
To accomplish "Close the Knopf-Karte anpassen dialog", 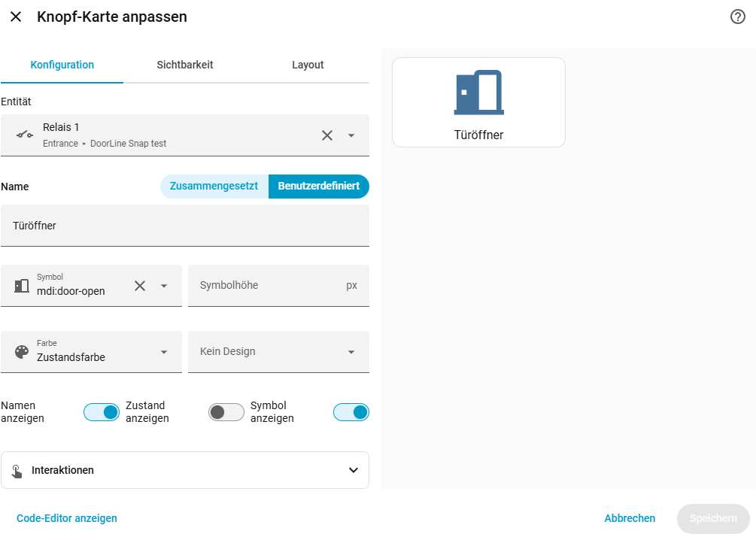I will pyautogui.click(x=16, y=17).
